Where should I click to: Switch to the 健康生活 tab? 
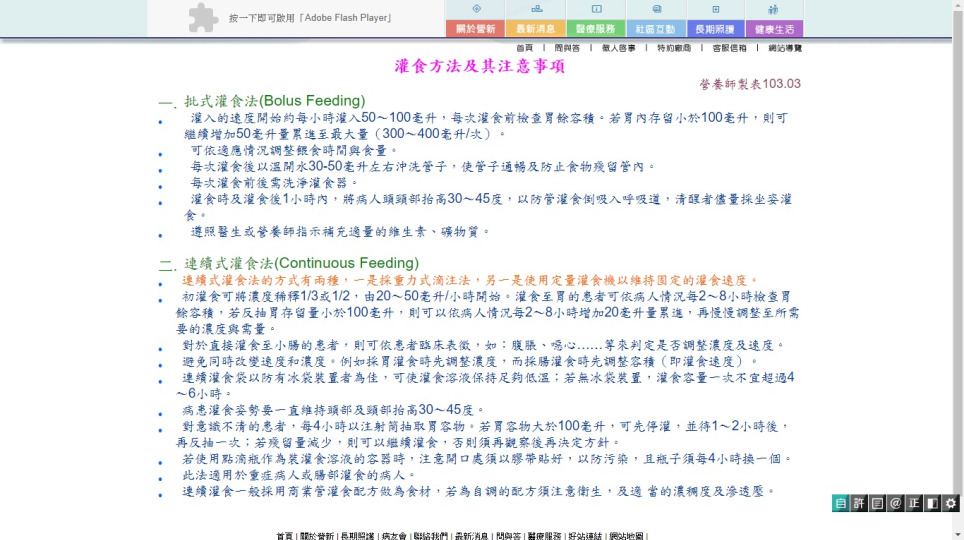click(773, 29)
